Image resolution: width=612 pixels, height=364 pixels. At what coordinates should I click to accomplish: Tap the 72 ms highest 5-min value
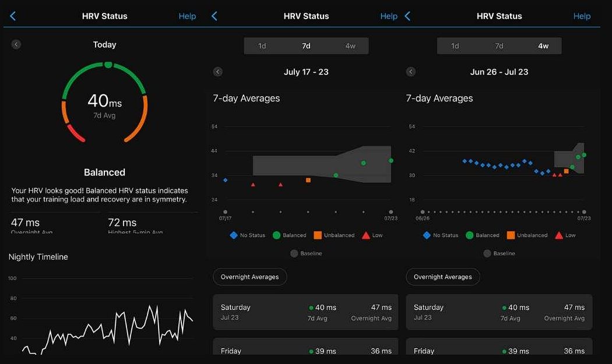tap(122, 223)
